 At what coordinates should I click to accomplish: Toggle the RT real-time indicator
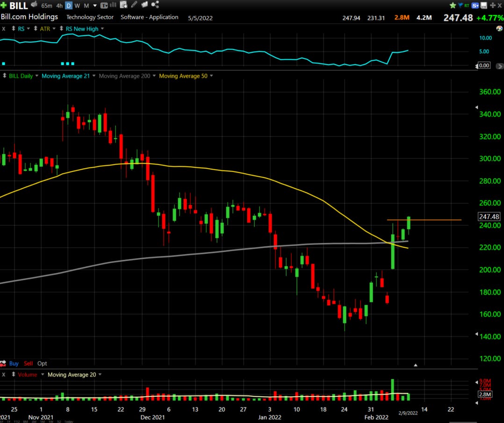(467, 6)
